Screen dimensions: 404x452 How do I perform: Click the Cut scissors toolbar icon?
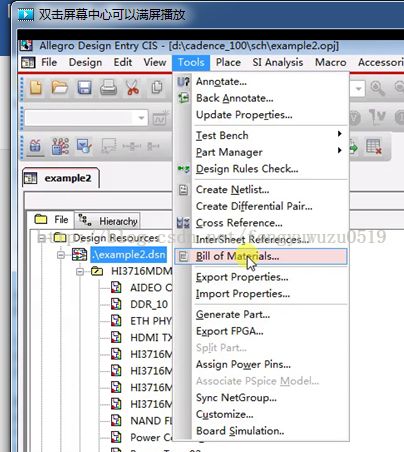click(x=133, y=88)
